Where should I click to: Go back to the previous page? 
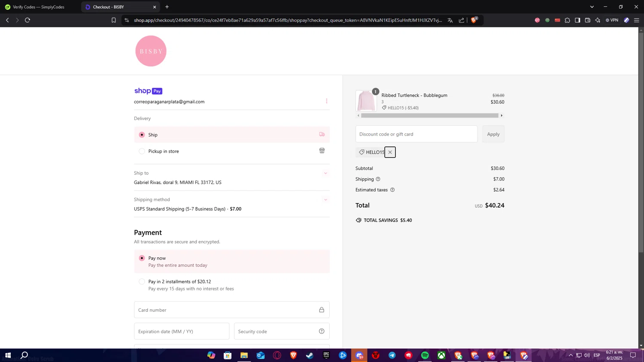(7, 20)
